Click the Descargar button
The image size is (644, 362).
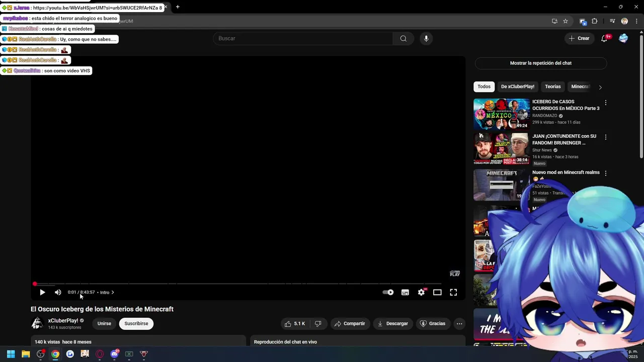coord(392,324)
